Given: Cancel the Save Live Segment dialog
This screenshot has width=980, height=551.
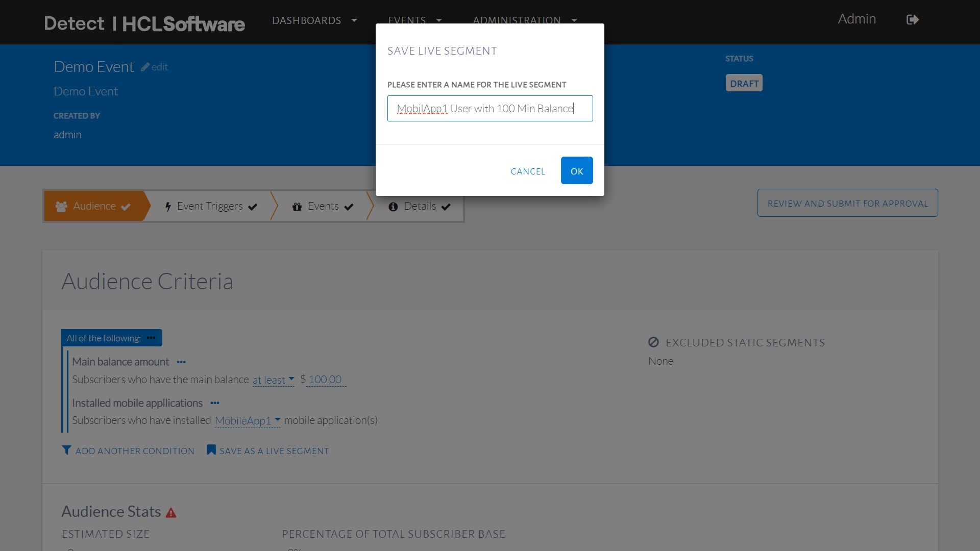Looking at the screenshot, I should [528, 171].
